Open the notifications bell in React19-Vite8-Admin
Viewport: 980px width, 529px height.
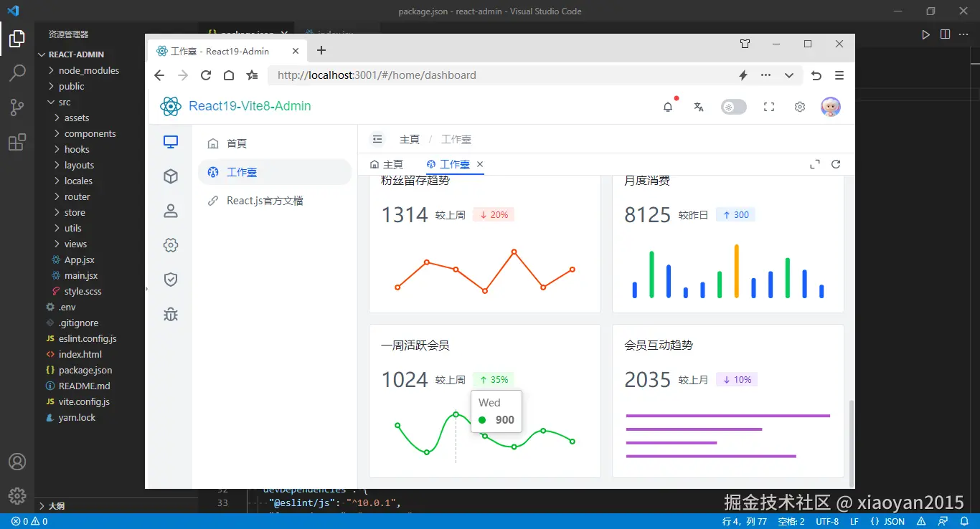point(668,107)
